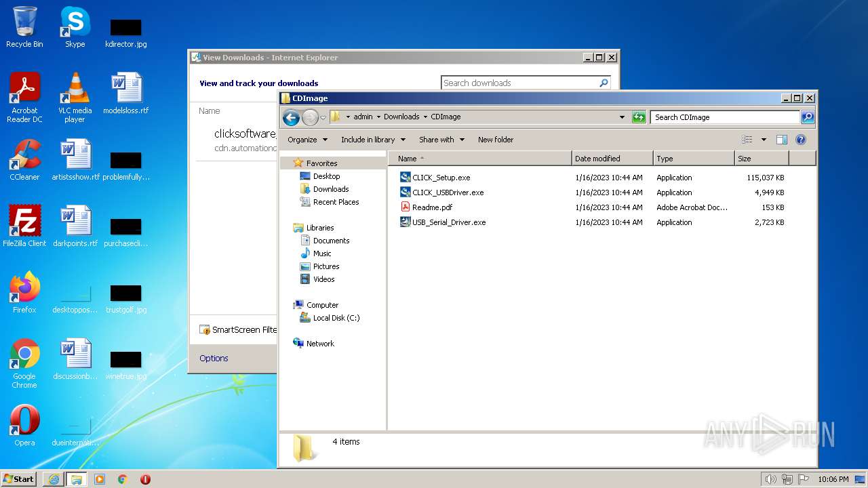Click the network icon in system tray
Image resolution: width=868 pixels, height=488 pixels.
[787, 479]
